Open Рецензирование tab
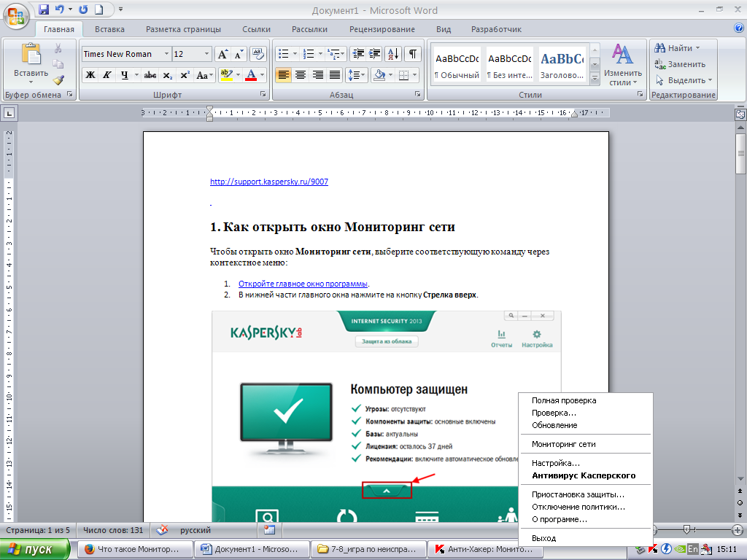The image size is (747, 560). point(382,29)
